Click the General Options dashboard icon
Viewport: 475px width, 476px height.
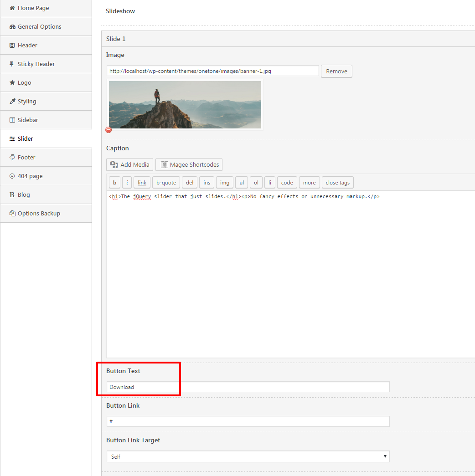pos(12,27)
